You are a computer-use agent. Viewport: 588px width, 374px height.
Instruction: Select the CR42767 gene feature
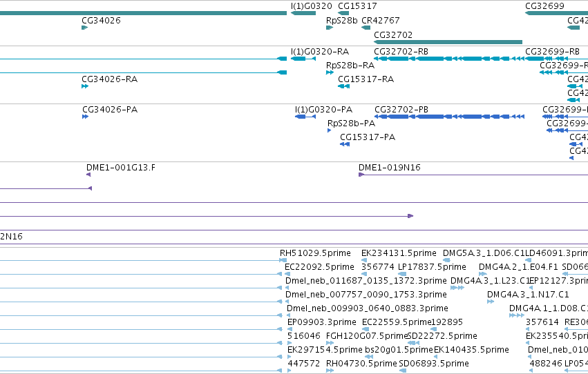pos(366,28)
